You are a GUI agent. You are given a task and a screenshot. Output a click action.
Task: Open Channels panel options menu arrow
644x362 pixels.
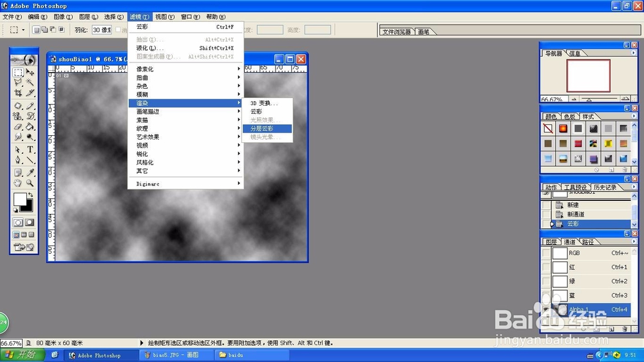tap(633, 242)
